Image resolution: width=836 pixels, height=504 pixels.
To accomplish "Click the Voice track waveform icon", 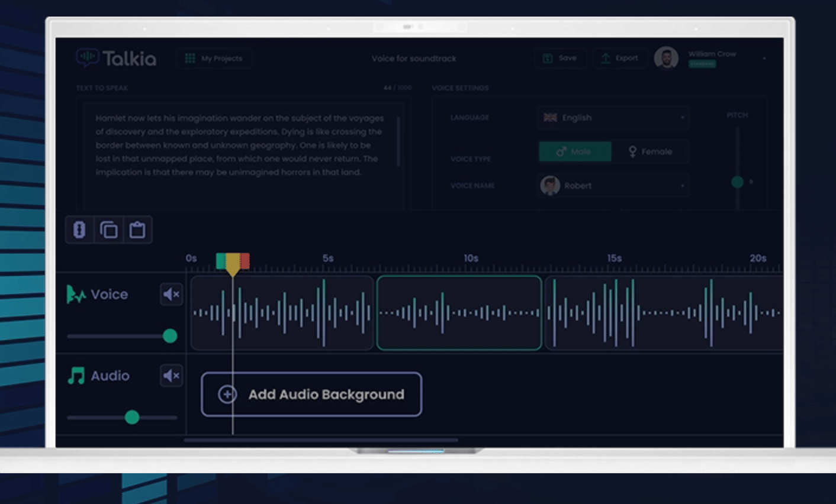I will tap(76, 294).
